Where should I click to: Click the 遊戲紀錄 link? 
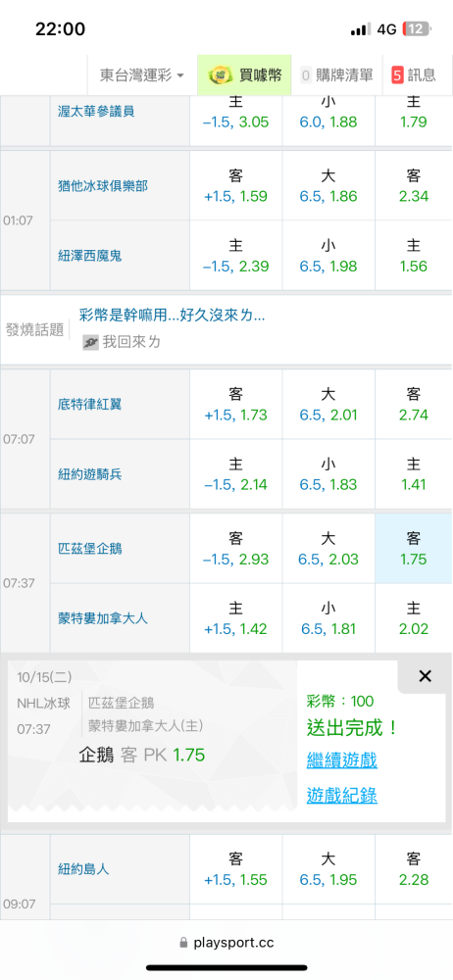tap(341, 795)
